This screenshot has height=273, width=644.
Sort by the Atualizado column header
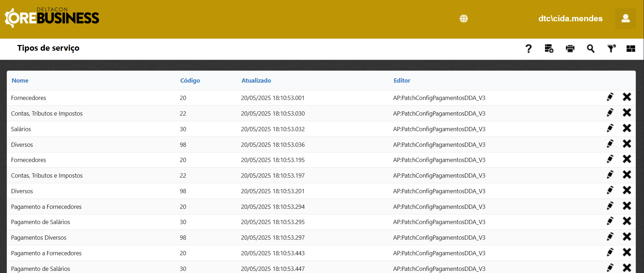[x=256, y=80]
